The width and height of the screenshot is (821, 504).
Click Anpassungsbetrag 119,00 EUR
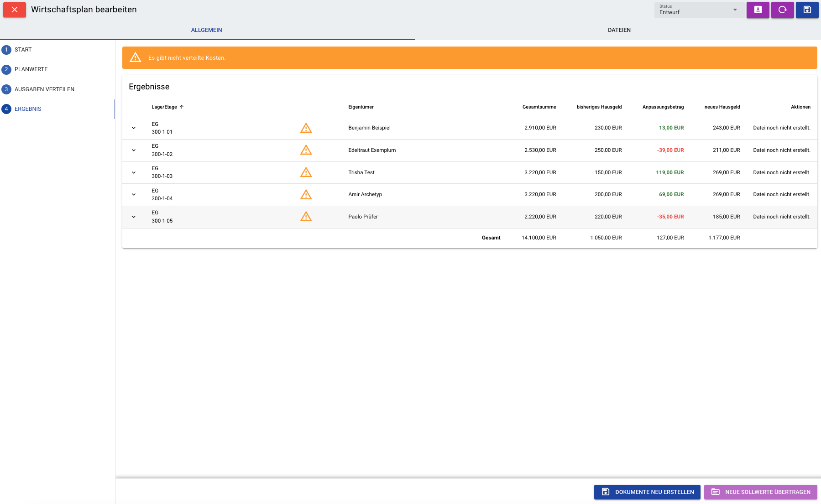pyautogui.click(x=670, y=173)
